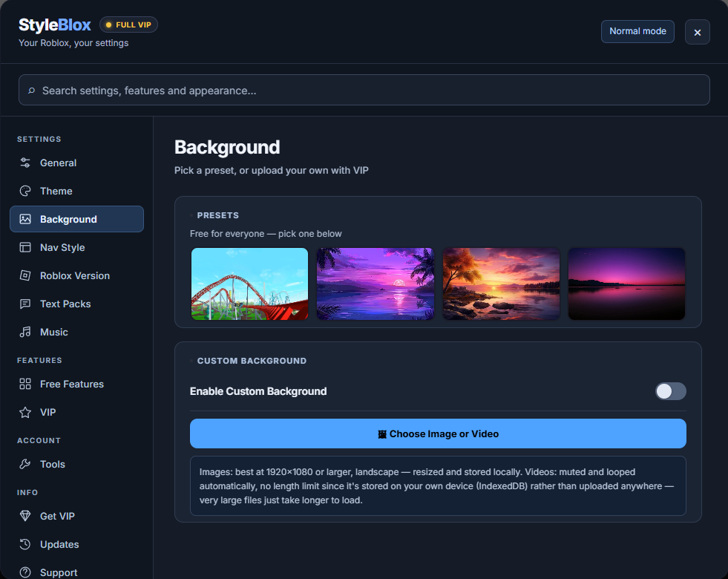This screenshot has width=728, height=579.
Task: Click 'Pick a preset, or upload' subtitle
Action: point(271,171)
